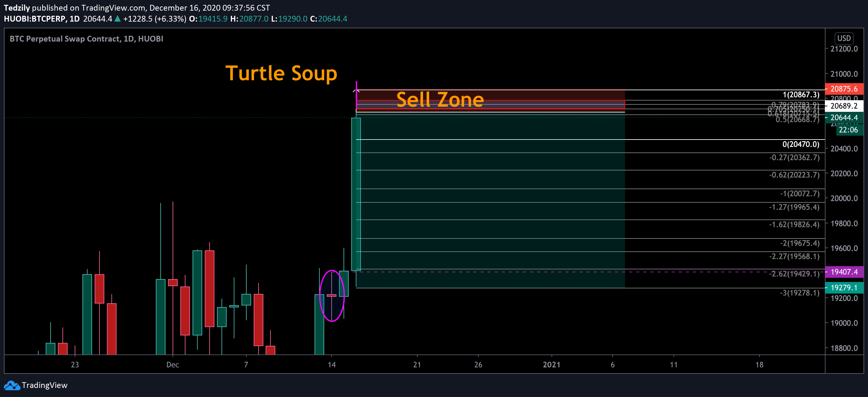Click the 21200.0 price axis tick

point(844,49)
